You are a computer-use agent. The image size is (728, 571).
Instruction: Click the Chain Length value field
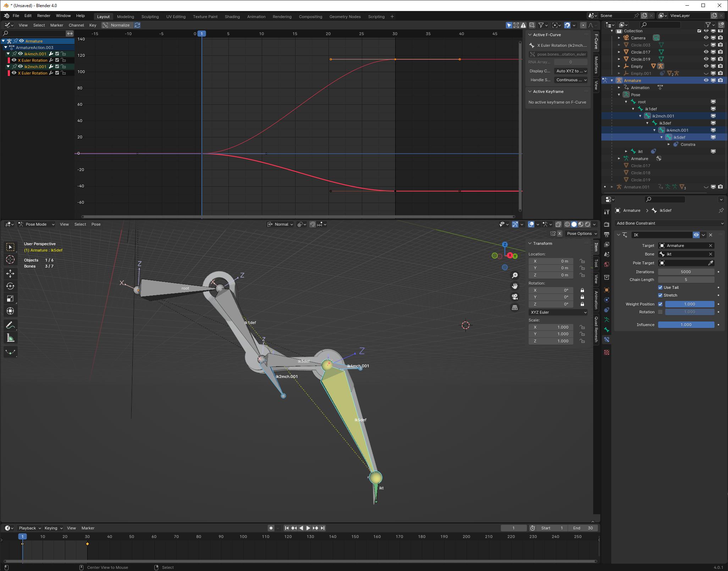(686, 280)
